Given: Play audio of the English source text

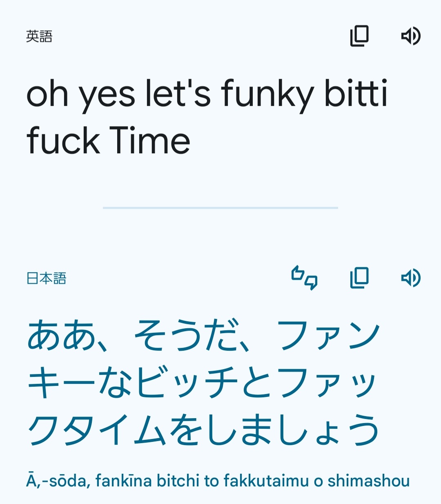Looking at the screenshot, I should click(410, 36).
